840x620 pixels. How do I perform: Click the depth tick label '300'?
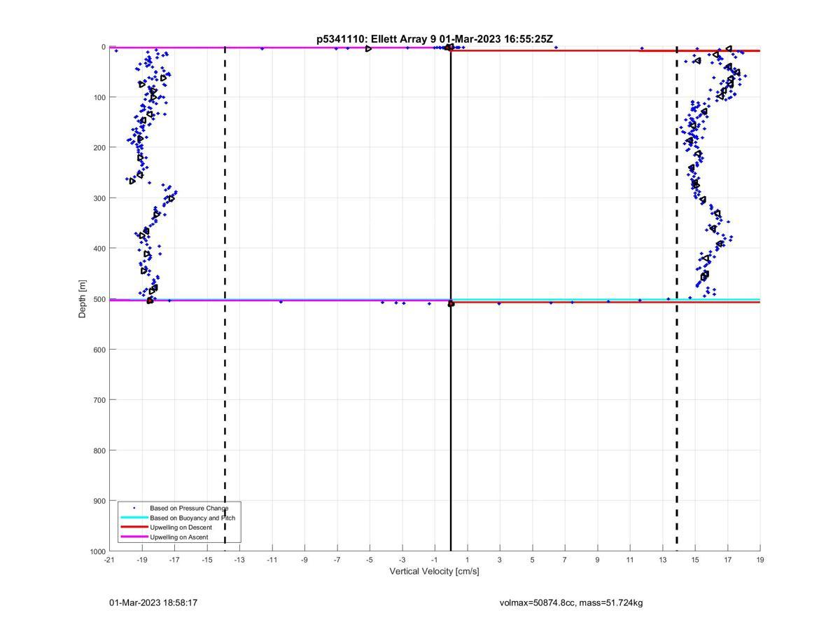[x=99, y=198]
